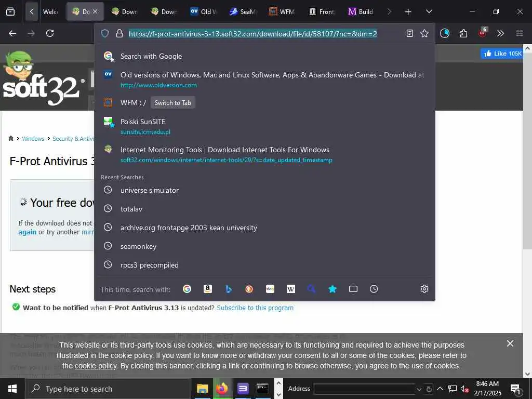The height and width of the screenshot is (399, 532).
Task: Dismiss the cookie banner with X
Action: click(x=510, y=343)
